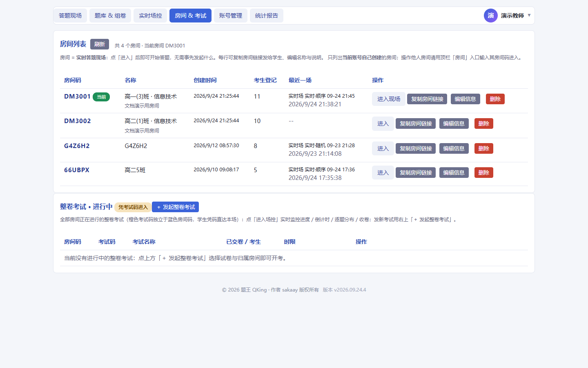Enter room DM3002

383,123
